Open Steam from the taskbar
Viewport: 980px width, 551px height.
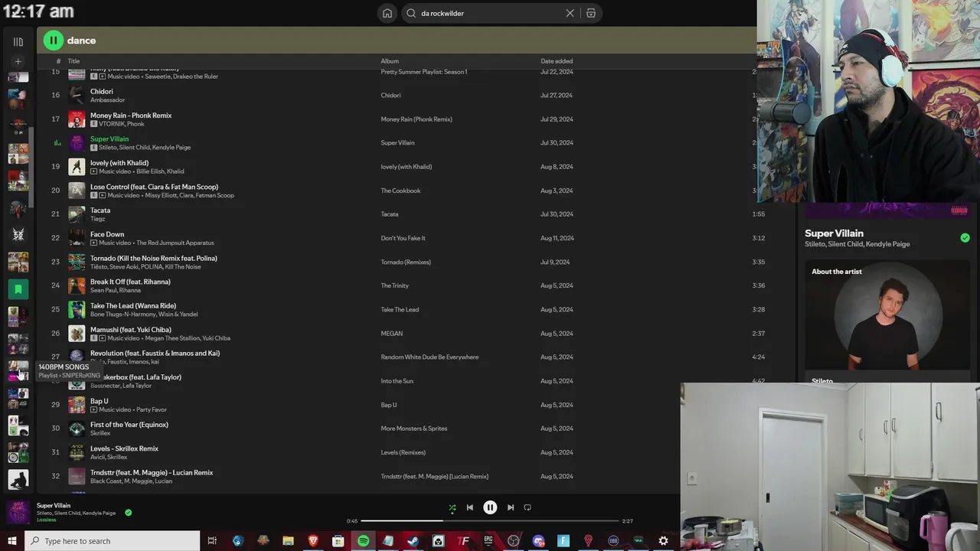click(x=413, y=541)
